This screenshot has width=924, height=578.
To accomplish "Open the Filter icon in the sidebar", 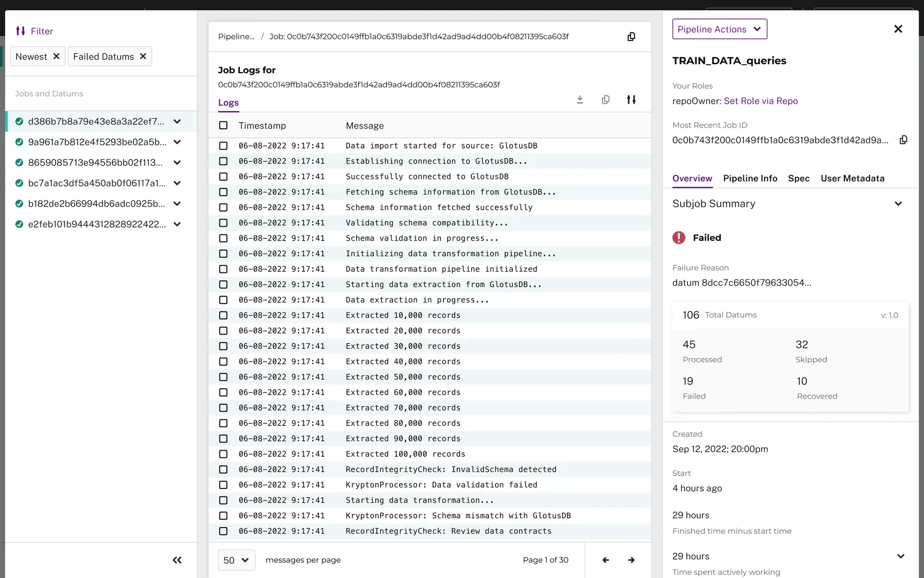I will coord(21,31).
